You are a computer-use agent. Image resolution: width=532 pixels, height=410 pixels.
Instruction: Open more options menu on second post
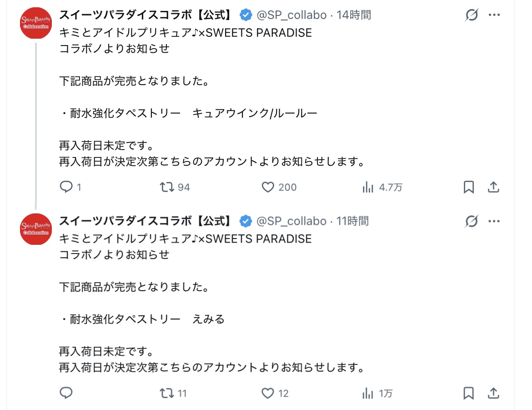click(494, 221)
